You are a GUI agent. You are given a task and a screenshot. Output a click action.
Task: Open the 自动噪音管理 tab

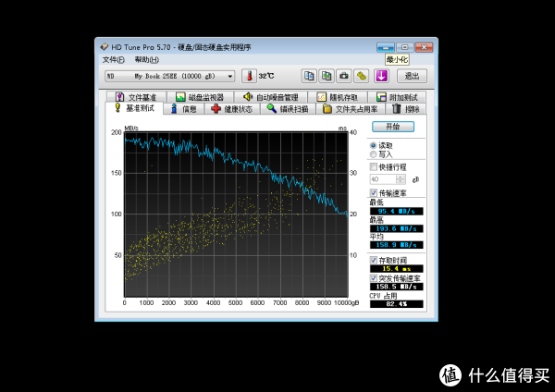pyautogui.click(x=271, y=97)
